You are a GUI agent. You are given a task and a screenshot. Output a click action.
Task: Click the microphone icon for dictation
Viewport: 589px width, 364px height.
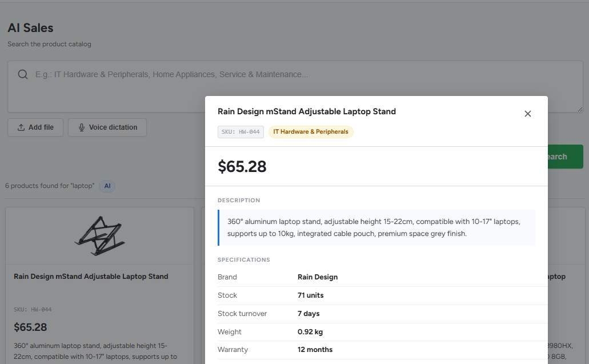point(82,127)
